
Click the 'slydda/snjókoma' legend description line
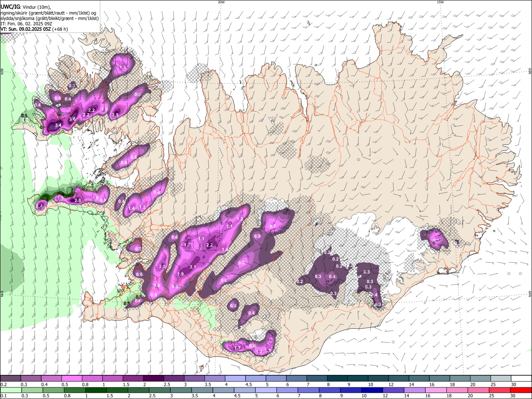49,18
